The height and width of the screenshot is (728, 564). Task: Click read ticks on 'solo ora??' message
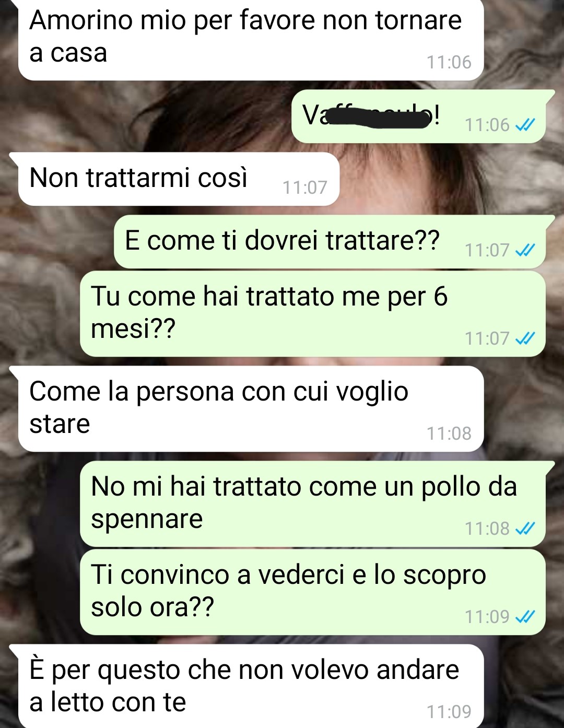click(525, 617)
